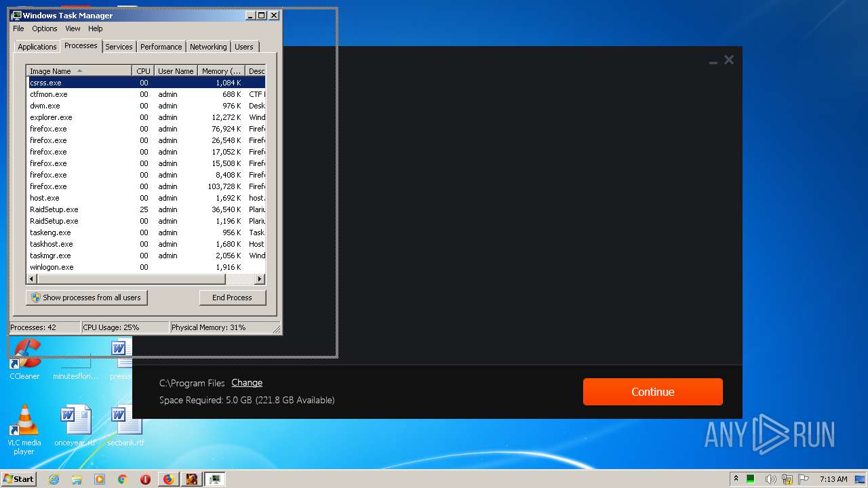This screenshot has width=868, height=488.
Task: Sort processes by CPU column
Action: 143,71
